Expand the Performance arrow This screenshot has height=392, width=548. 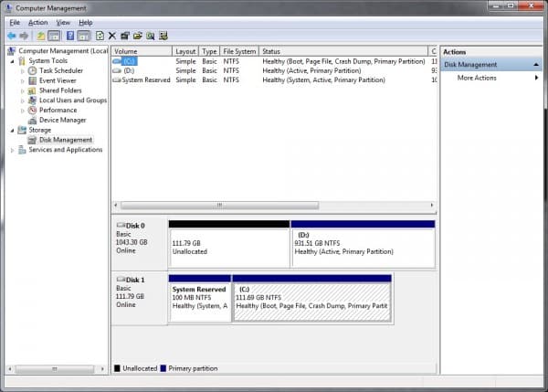(23, 111)
